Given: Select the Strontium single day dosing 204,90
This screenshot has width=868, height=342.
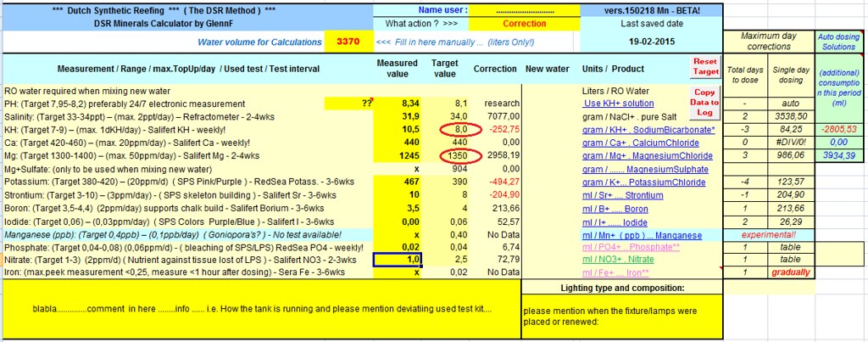Looking at the screenshot, I should [791, 195].
